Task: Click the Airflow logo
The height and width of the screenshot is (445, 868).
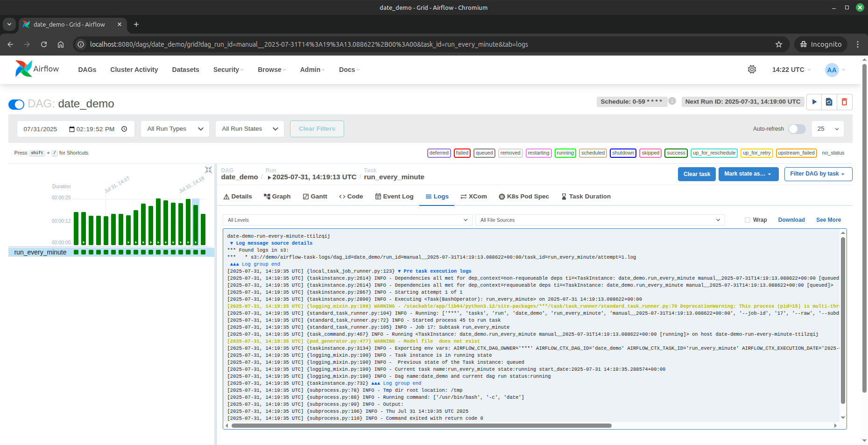Action: click(37, 69)
